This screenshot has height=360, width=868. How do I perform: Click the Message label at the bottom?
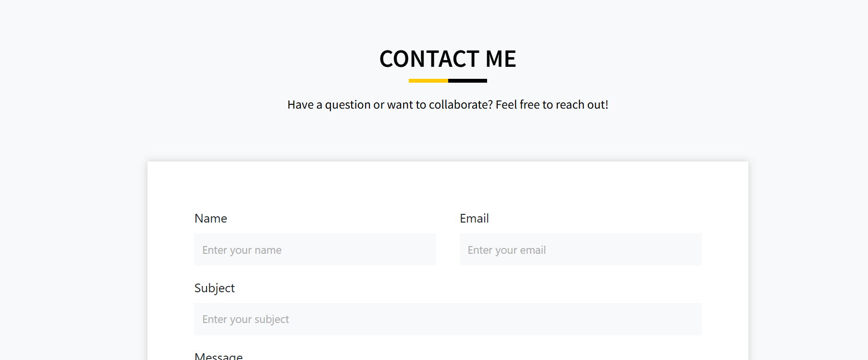(219, 356)
